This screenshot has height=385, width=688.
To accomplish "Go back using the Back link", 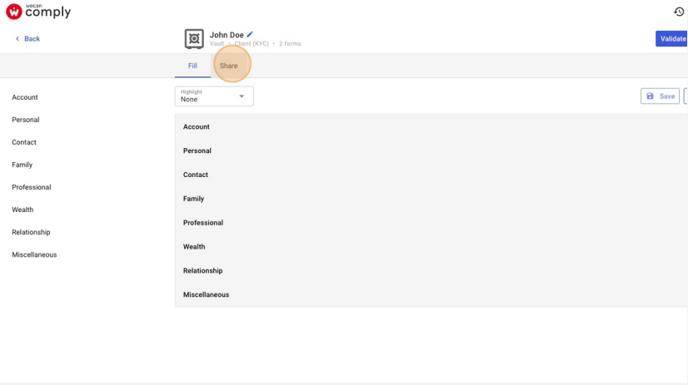I will point(27,39).
